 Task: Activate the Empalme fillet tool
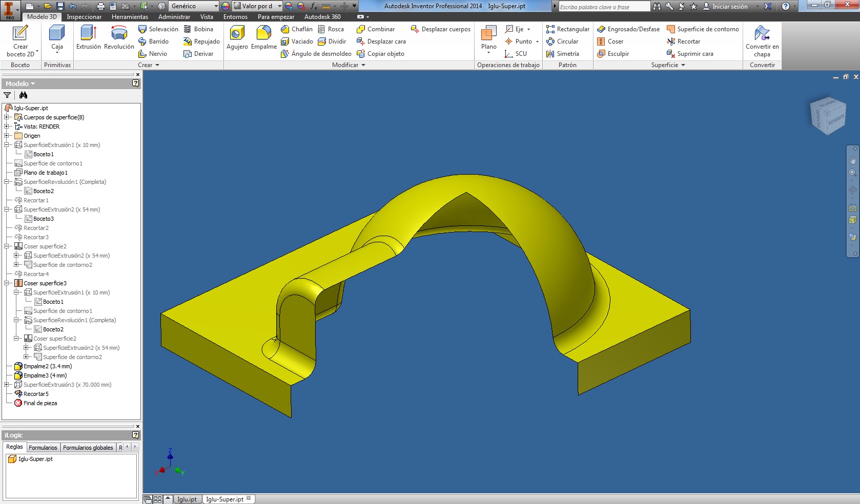(264, 37)
